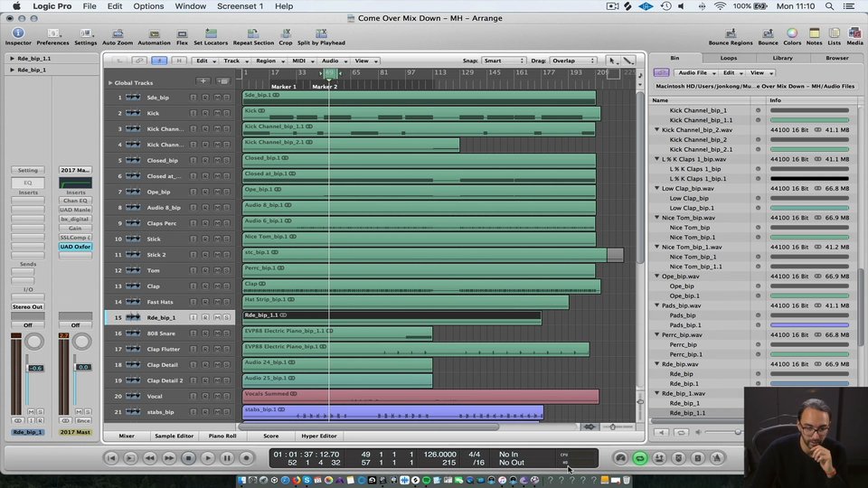The height and width of the screenshot is (488, 868).
Task: Solo the Rde_bip_1 inspector channel strip
Action: pos(41,412)
